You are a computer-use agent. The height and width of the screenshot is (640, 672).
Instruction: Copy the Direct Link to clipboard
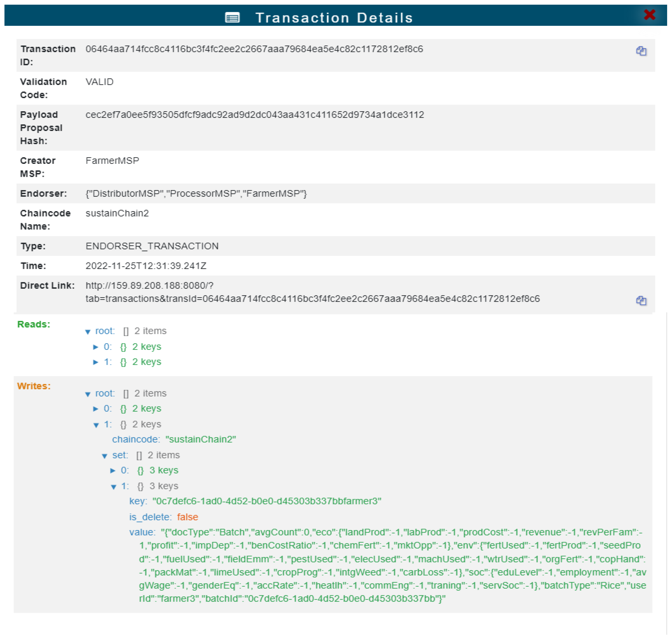pyautogui.click(x=641, y=300)
